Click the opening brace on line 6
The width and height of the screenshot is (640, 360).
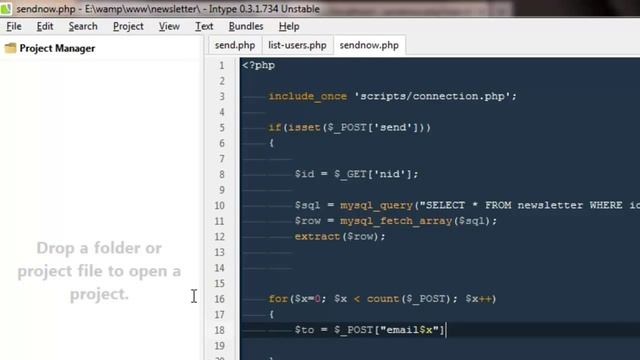[271, 143]
